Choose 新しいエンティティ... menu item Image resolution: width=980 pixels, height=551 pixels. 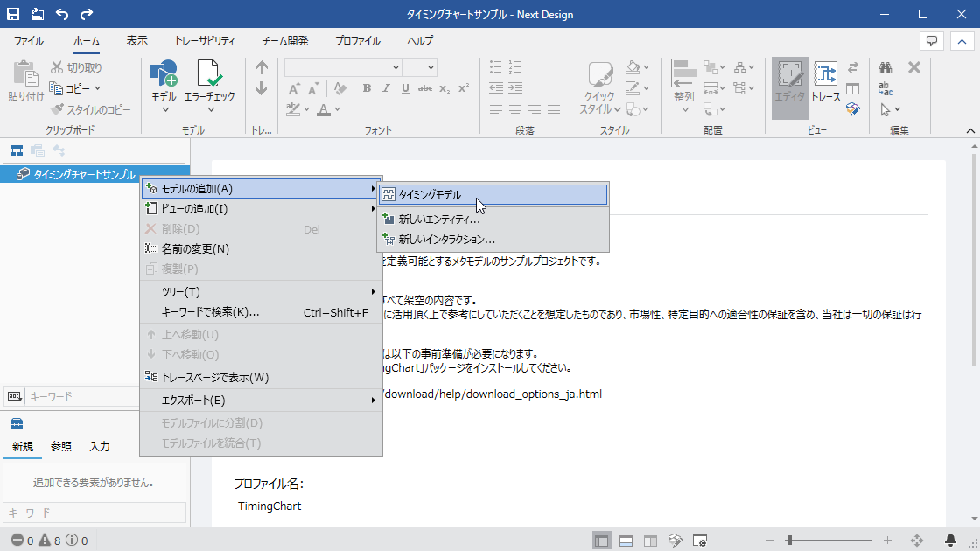click(x=493, y=220)
